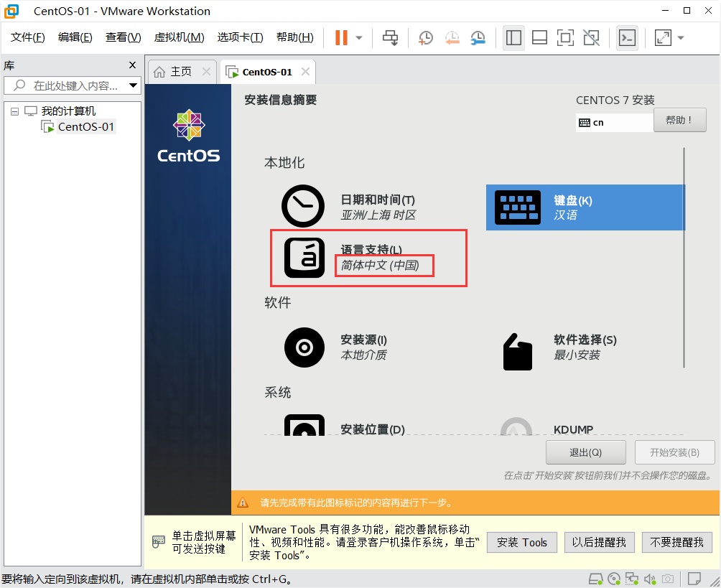Send Ctrl+Alt+Del to the virtual machine

click(x=391, y=38)
